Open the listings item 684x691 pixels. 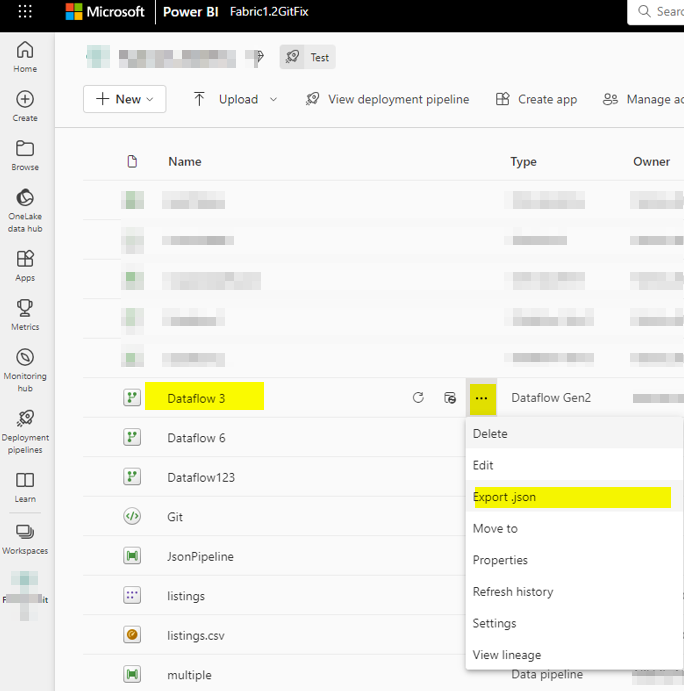[x=186, y=596]
